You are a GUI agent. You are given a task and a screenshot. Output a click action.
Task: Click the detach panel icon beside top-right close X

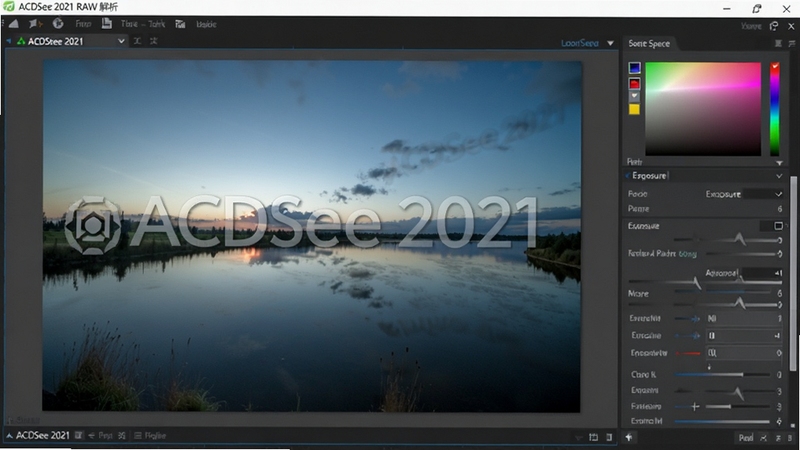tap(774, 26)
